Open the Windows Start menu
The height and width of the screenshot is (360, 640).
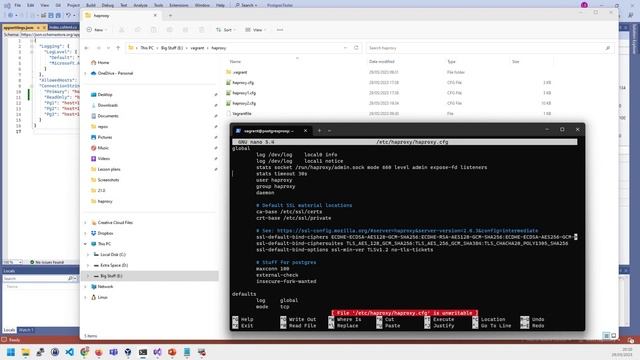pos(11,352)
